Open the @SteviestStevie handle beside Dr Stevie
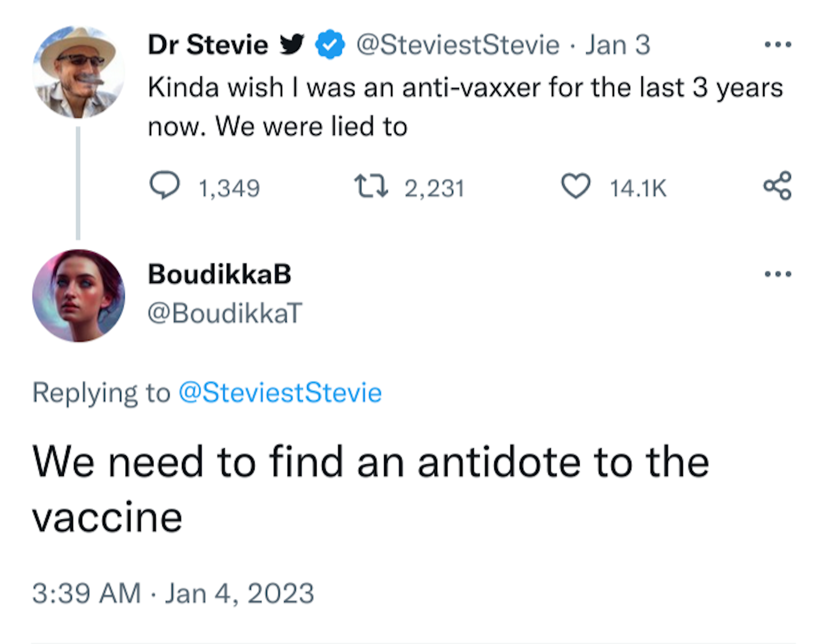The image size is (827, 644). [458, 45]
